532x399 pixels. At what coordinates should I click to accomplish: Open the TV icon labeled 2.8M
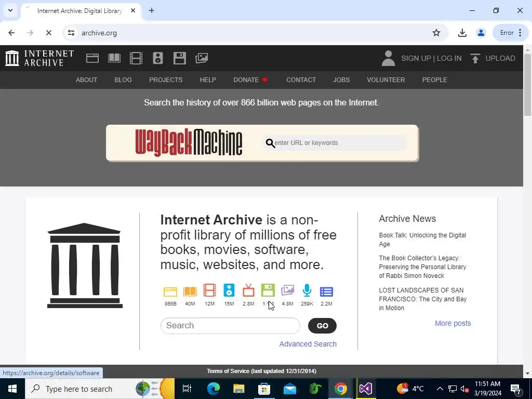(x=248, y=291)
